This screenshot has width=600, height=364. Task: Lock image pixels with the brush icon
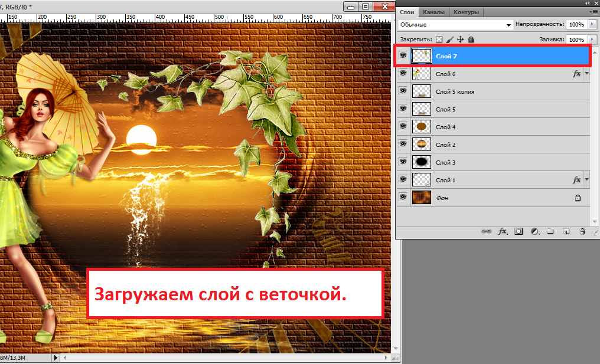[449, 40]
